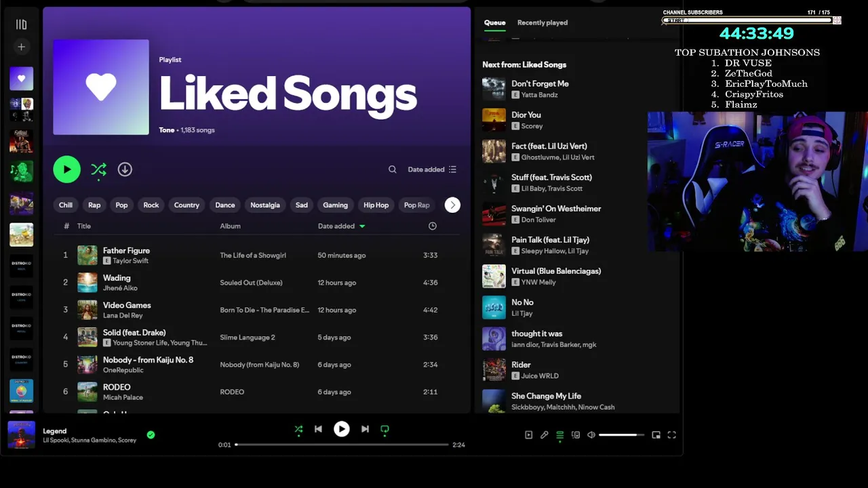Filter by the Rock genre chip
The width and height of the screenshot is (868, 488).
[151, 205]
